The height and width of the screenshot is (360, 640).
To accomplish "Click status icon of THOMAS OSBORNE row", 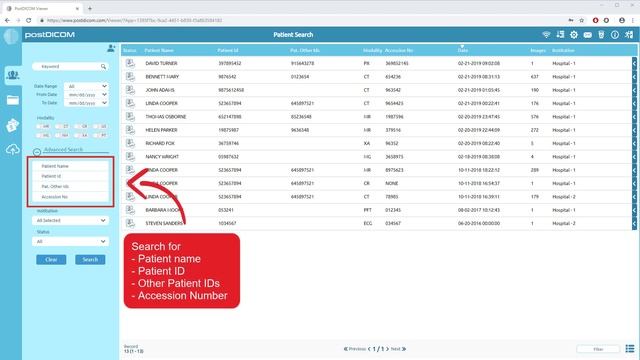I will point(130,116).
